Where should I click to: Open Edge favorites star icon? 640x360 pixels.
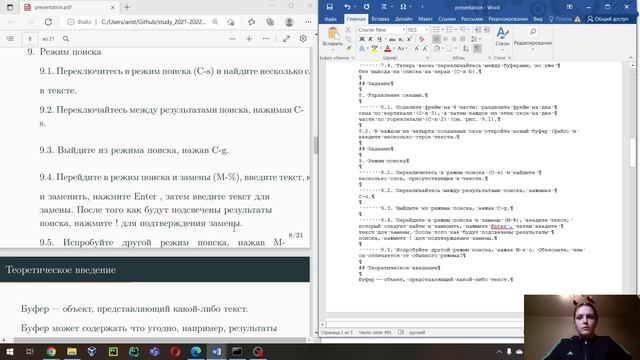pos(251,22)
